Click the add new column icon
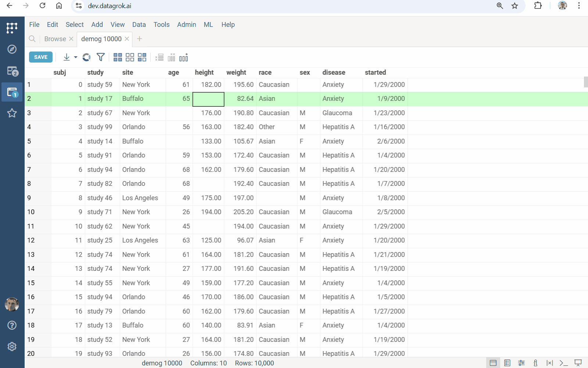 184,57
